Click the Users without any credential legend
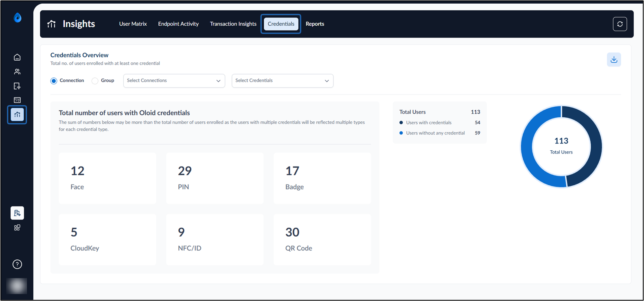Viewport: 644px width, 301px height. [x=440, y=133]
